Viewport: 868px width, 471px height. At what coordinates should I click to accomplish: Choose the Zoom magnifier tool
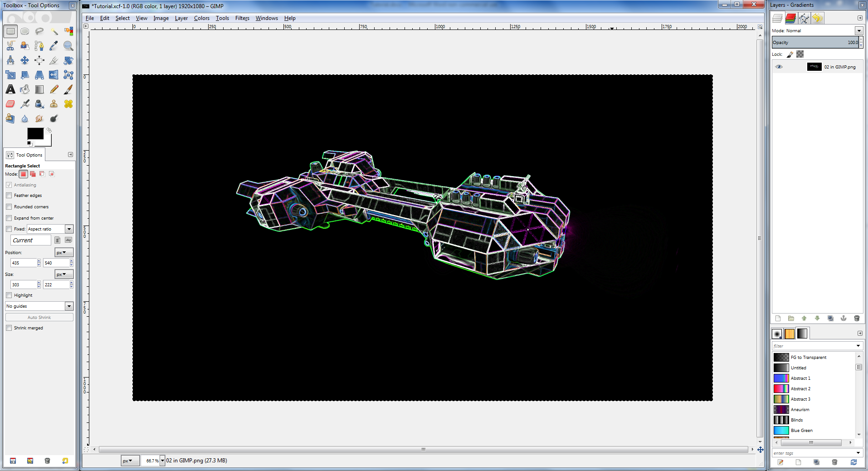[68, 46]
